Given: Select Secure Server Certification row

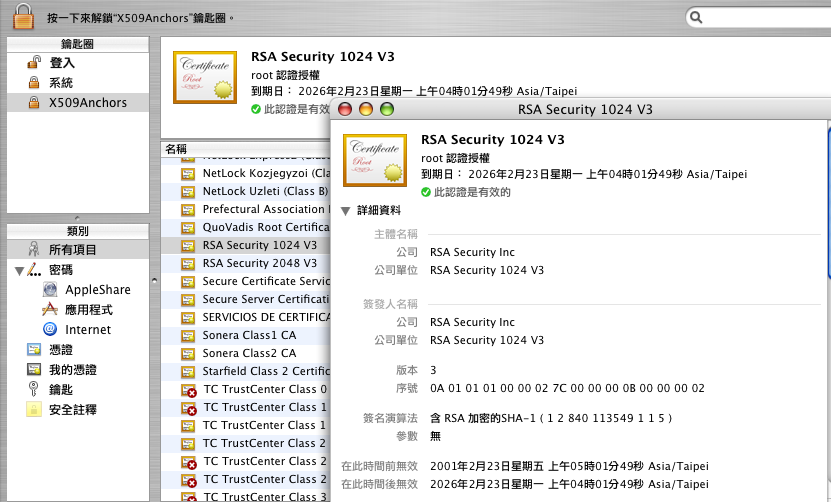Looking at the screenshot, I should coord(246,300).
